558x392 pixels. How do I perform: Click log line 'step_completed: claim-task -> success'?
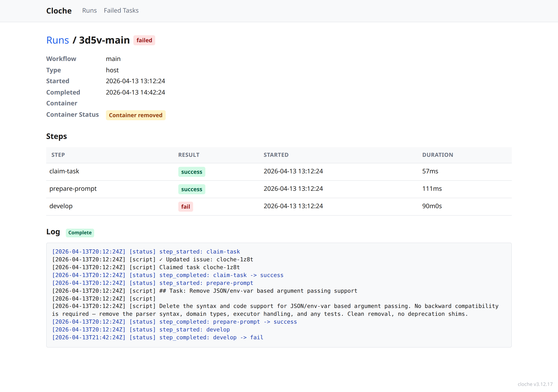click(x=168, y=275)
